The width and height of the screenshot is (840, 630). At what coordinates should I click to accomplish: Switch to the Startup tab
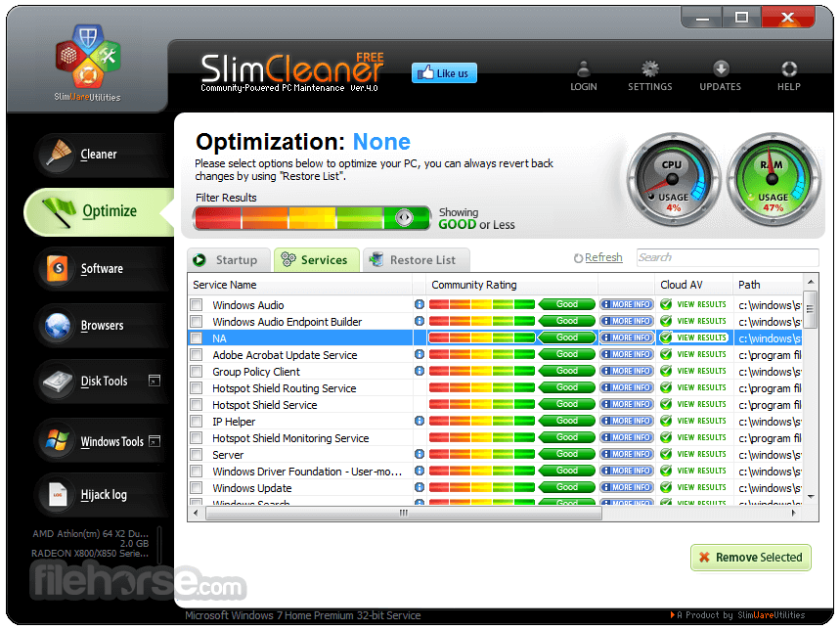[229, 260]
